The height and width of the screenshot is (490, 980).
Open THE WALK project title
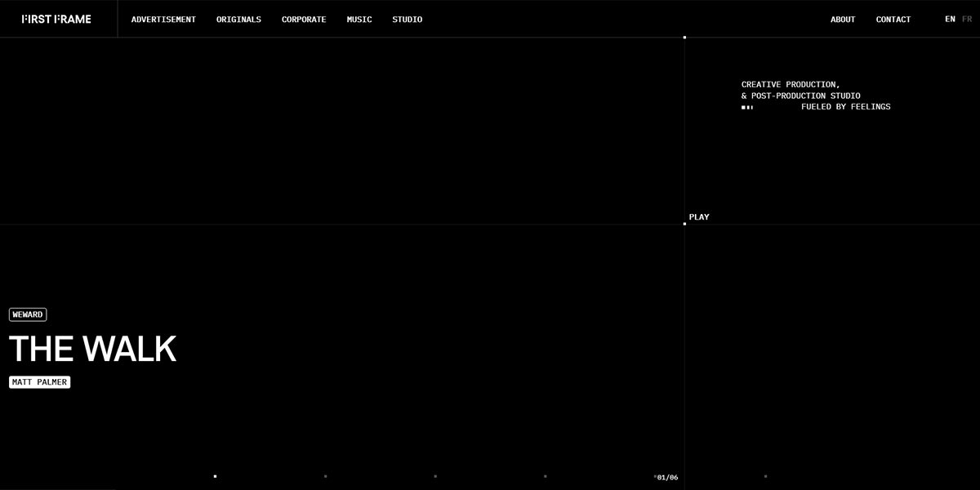point(92,349)
